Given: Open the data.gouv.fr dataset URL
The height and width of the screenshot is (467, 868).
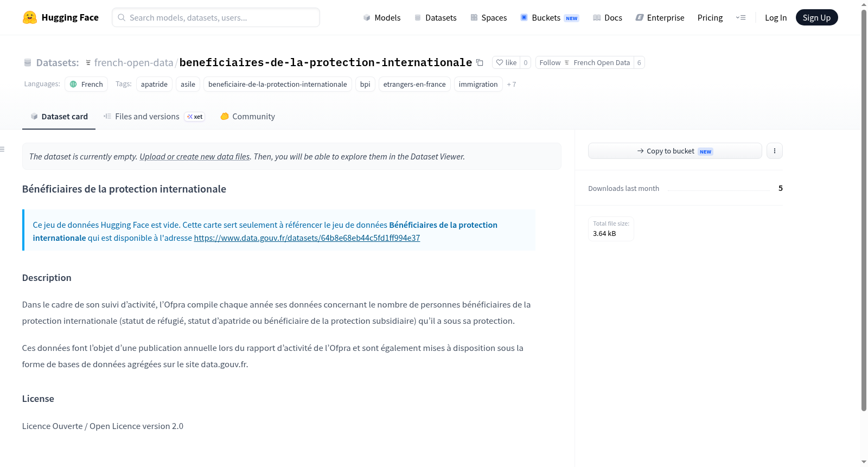Looking at the screenshot, I should (307, 238).
